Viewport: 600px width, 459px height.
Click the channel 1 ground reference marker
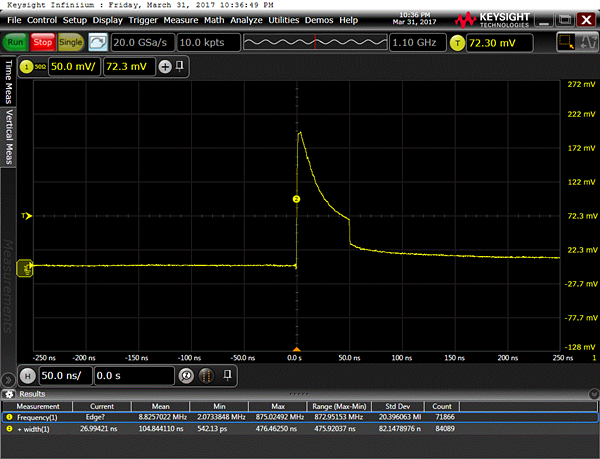pyautogui.click(x=25, y=268)
